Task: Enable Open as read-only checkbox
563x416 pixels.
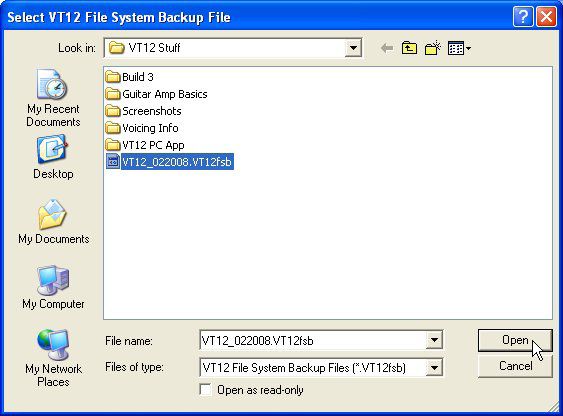Action: pos(206,390)
